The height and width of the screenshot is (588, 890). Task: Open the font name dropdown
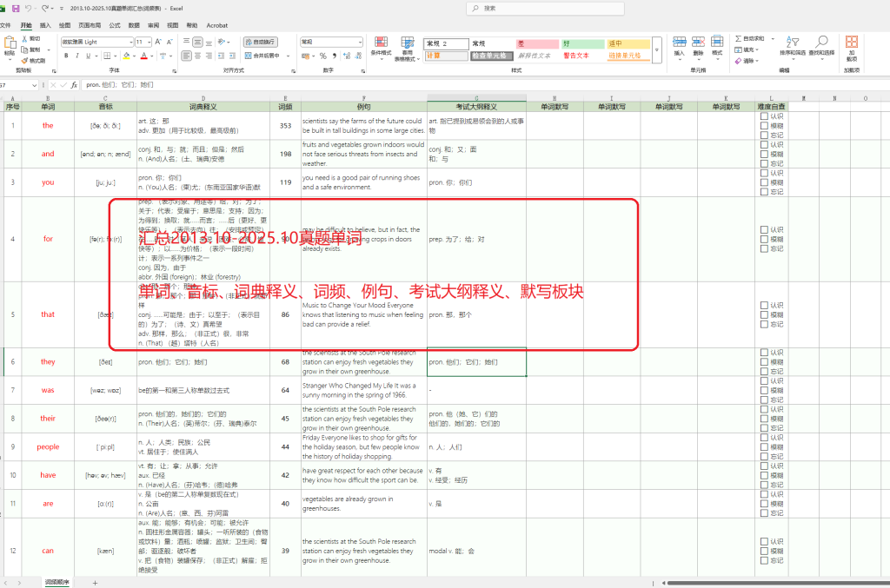point(129,42)
